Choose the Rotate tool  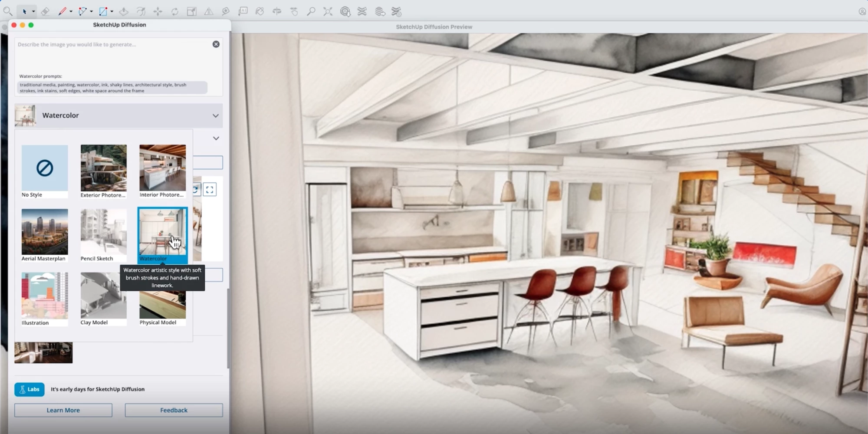tap(174, 12)
